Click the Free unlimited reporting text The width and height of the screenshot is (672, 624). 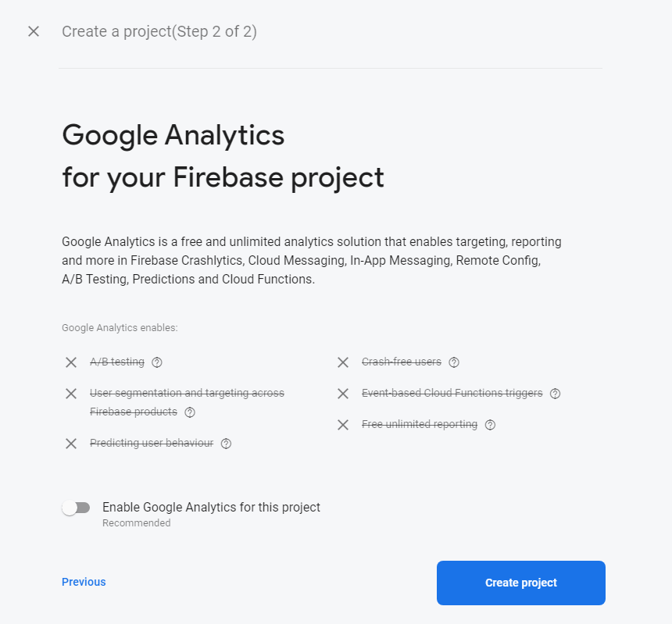(x=420, y=425)
